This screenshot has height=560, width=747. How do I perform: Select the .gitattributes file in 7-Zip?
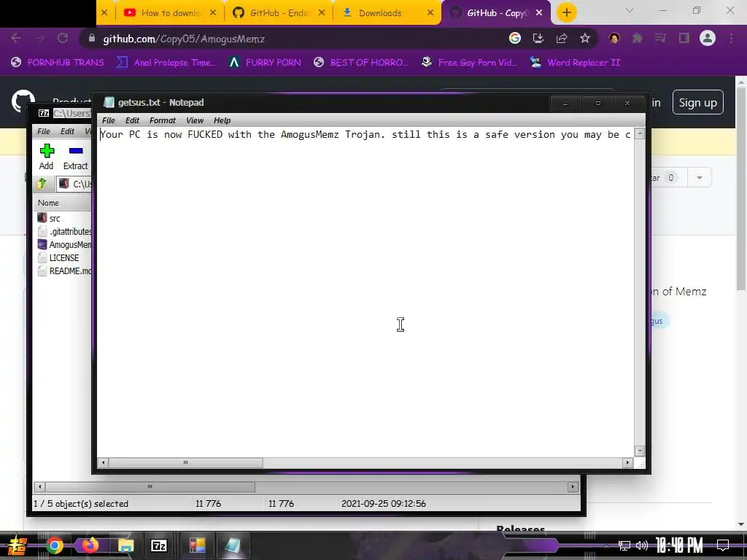(x=64, y=231)
